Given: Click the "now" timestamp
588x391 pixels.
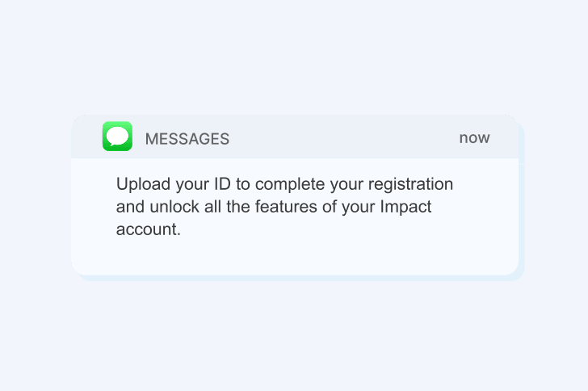Looking at the screenshot, I should point(474,137).
